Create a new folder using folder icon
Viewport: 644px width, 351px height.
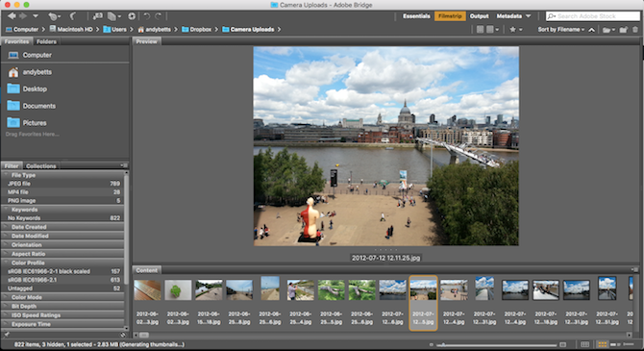[624, 30]
